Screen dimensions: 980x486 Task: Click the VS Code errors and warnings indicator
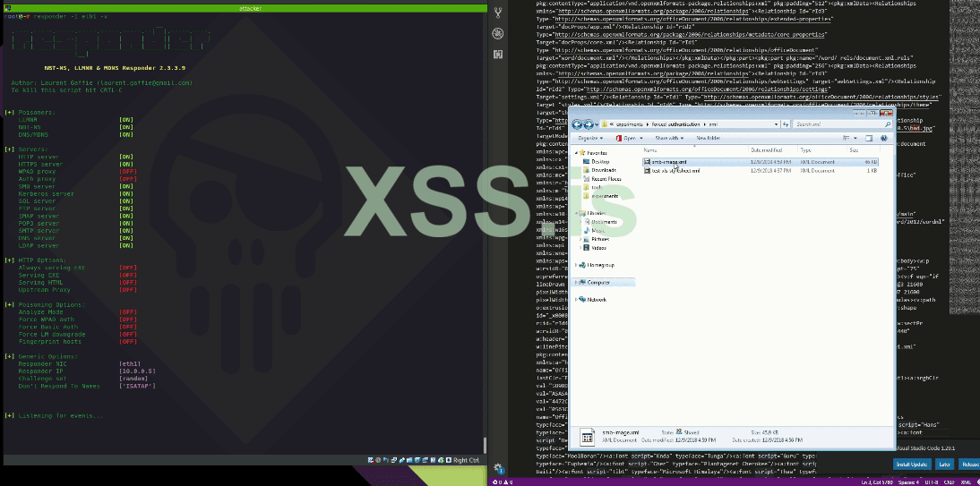click(502, 482)
